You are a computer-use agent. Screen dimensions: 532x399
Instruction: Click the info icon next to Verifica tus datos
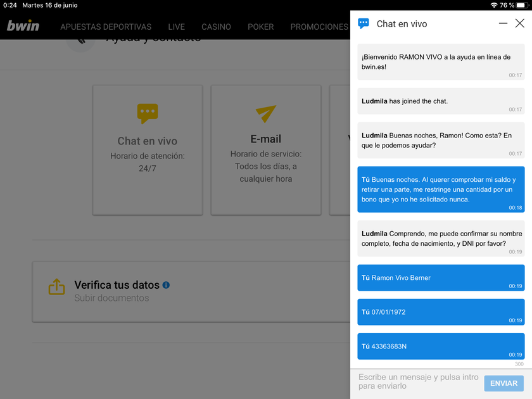(166, 285)
